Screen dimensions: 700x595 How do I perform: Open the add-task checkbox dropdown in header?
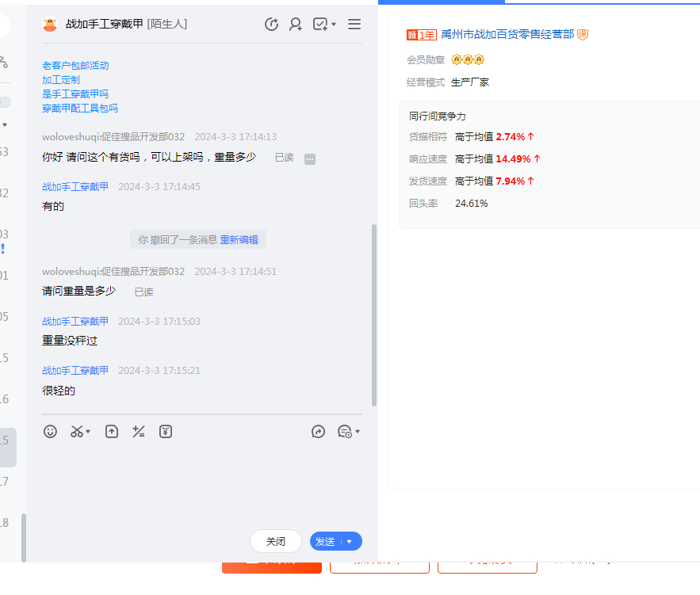coord(334,25)
